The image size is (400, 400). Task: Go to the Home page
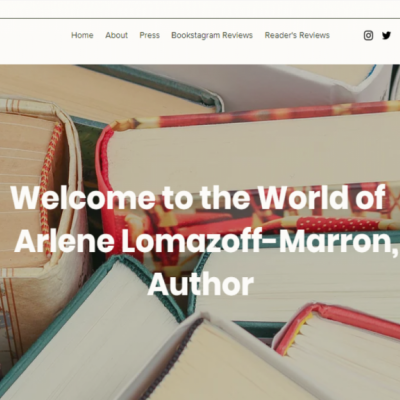pos(82,35)
